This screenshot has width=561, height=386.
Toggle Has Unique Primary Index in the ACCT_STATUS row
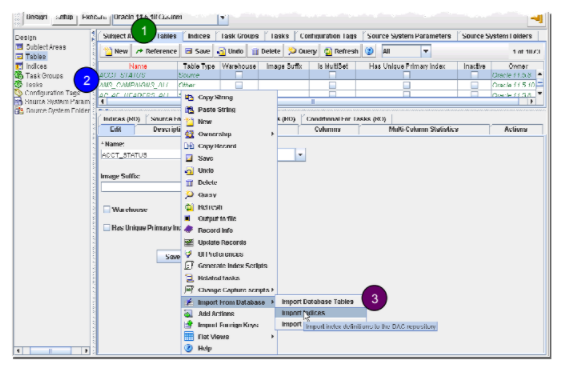coord(406,75)
